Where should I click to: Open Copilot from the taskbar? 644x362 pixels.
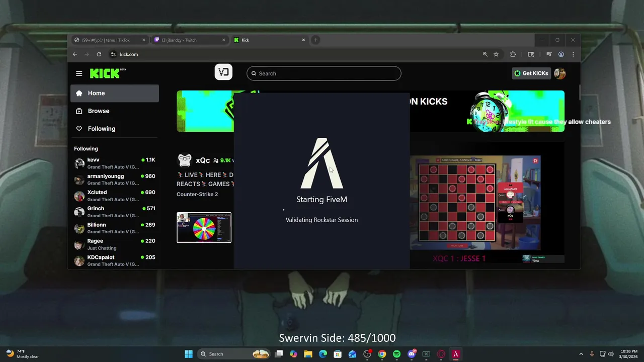click(294, 354)
